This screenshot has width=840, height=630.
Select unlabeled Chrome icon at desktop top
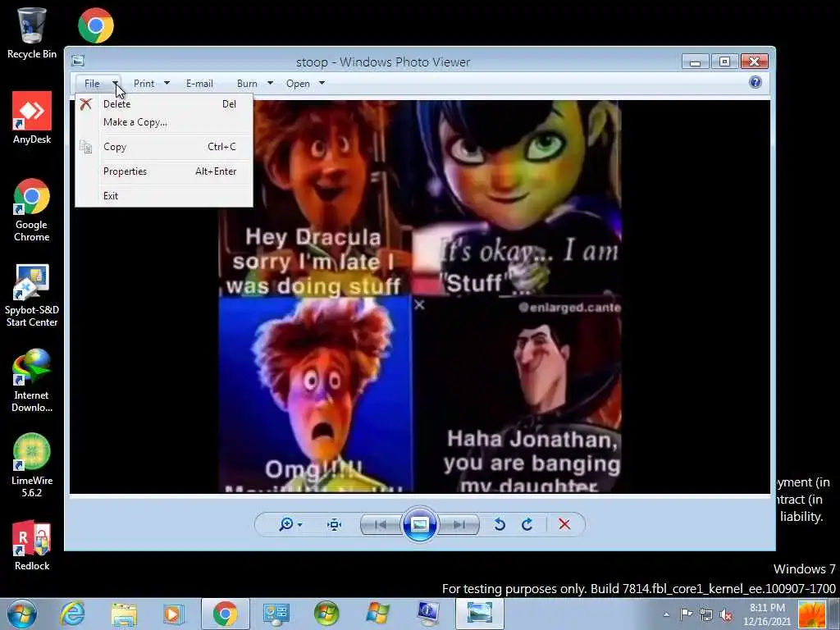pos(96,25)
